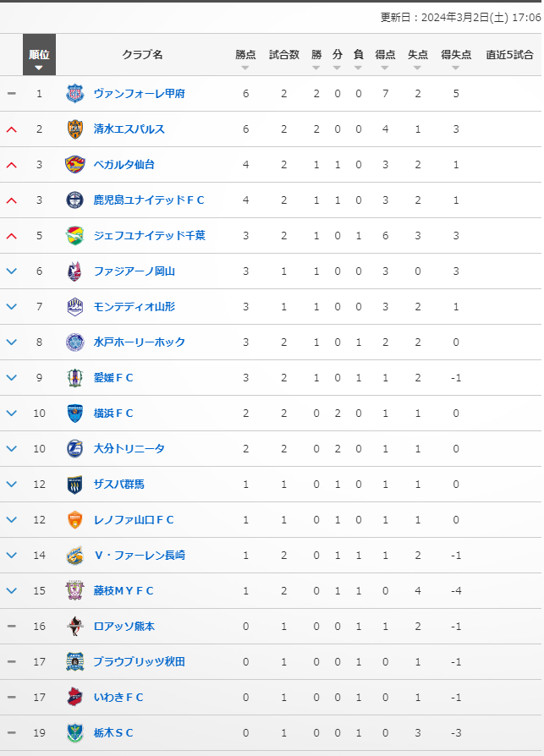The width and height of the screenshot is (544, 756).
Task: Open モンテディオ山形 club page link
Action: (x=134, y=307)
